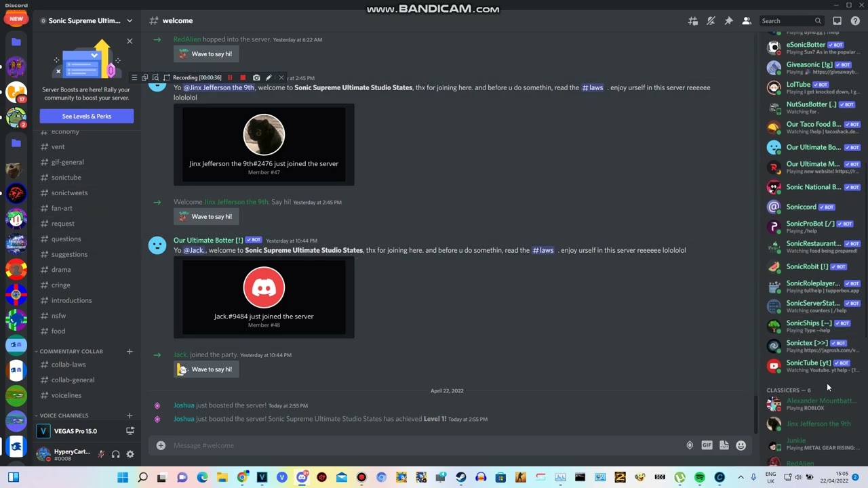Take Bandicam screenshot with camera icon
Viewport: 868px width, 488px height.
coord(256,78)
